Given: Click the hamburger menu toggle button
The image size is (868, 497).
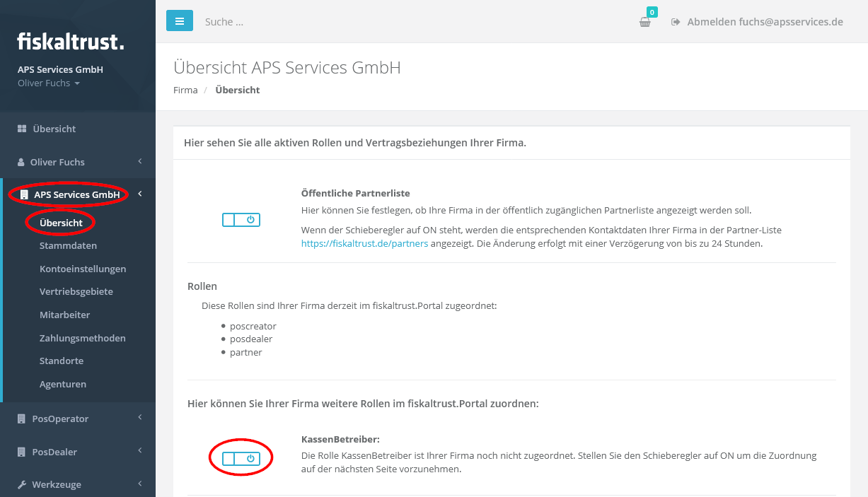Looking at the screenshot, I should [180, 21].
